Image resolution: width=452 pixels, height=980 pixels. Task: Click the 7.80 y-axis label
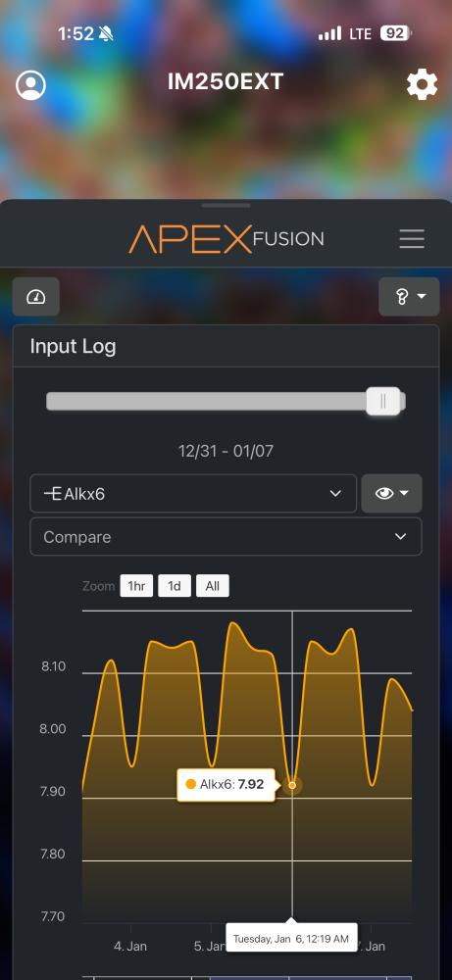pyautogui.click(x=53, y=855)
